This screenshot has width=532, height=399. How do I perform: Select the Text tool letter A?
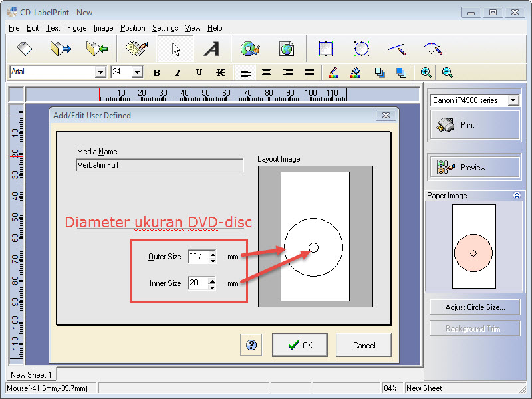[211, 49]
